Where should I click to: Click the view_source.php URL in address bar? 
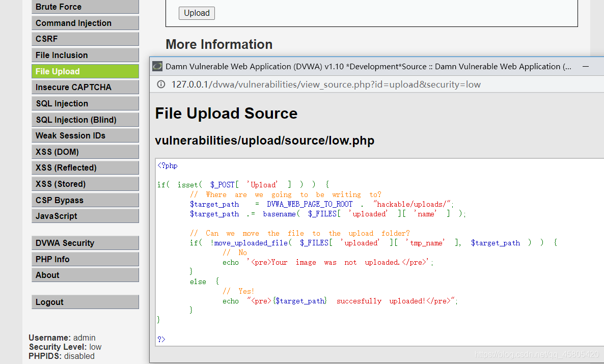pos(326,85)
